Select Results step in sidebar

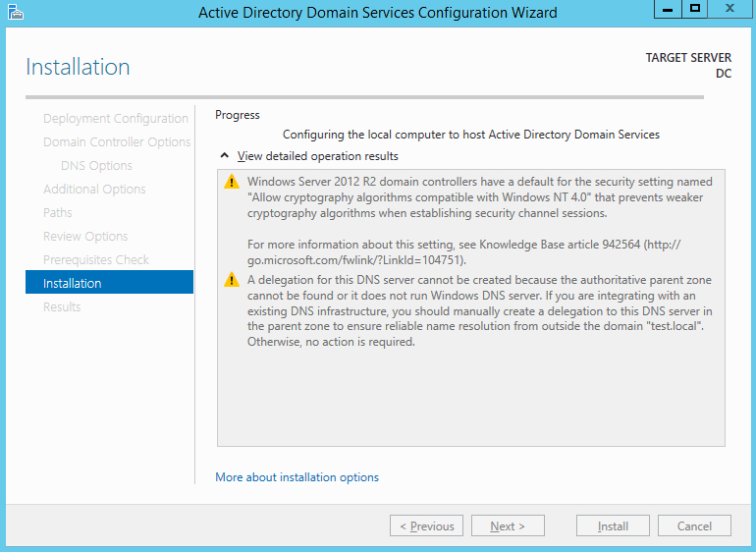point(62,306)
